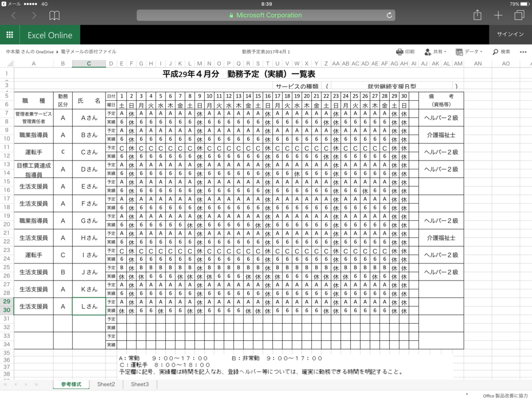Image resolution: width=532 pixels, height=399 pixels.
Task: Click the select-all corner of the grid
Action: click(x=9, y=63)
